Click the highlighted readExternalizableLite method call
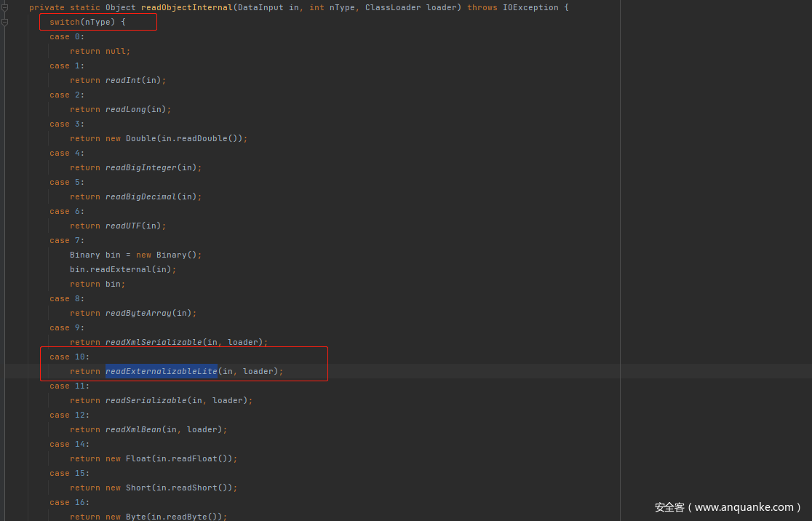 161,371
